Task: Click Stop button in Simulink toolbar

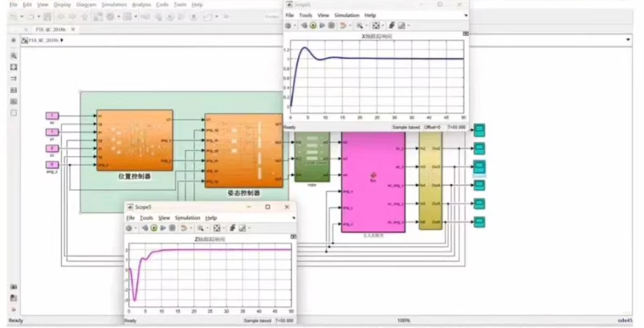Action: coord(194,17)
